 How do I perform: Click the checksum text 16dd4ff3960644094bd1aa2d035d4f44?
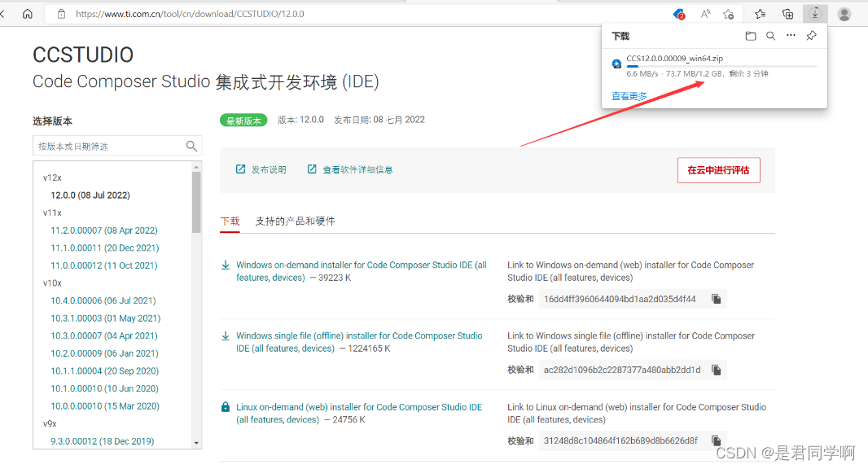coord(620,299)
